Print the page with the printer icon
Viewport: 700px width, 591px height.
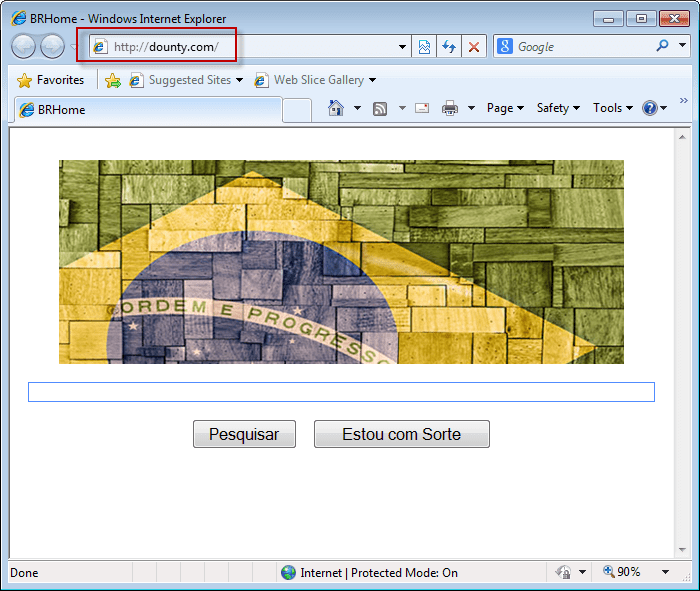[x=450, y=108]
